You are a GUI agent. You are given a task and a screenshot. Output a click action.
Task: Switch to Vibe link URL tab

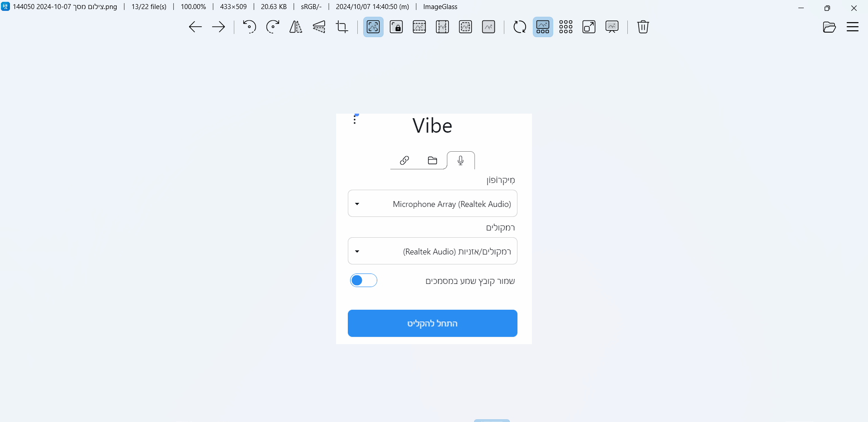click(404, 160)
